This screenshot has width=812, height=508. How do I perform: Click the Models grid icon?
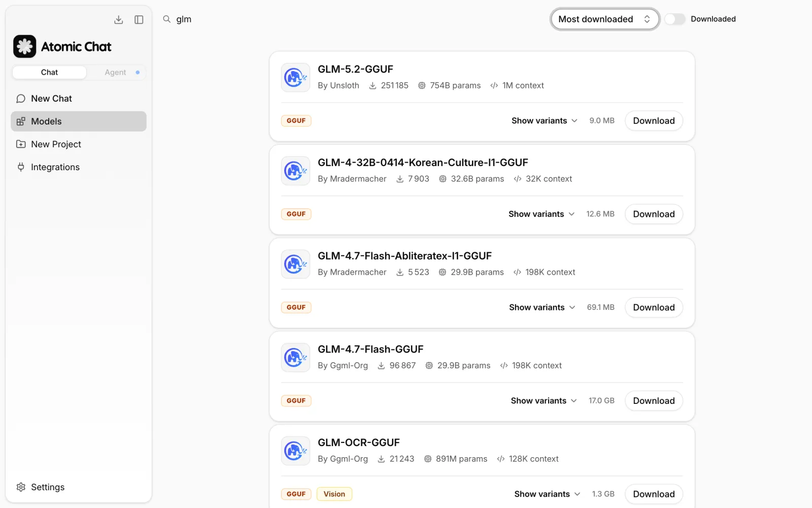21,121
